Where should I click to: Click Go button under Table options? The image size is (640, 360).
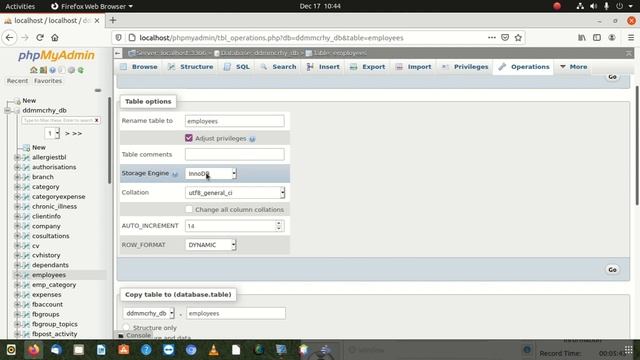[x=612, y=269]
